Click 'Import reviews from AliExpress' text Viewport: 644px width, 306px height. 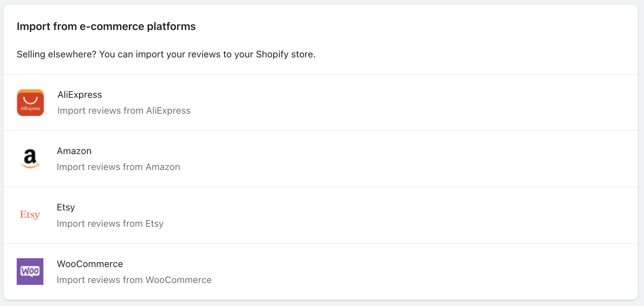coord(124,111)
